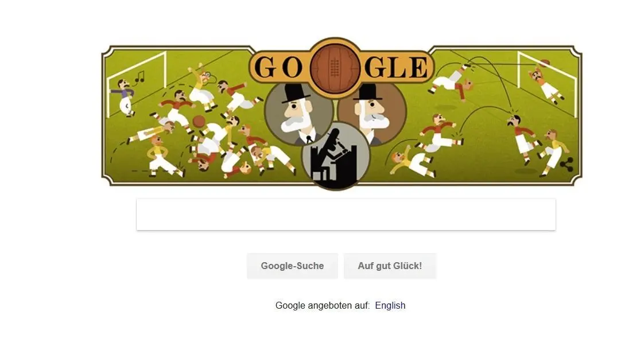This screenshot has height=362, width=644.
Task: Click the share icon on the doodle
Action: pyautogui.click(x=567, y=165)
